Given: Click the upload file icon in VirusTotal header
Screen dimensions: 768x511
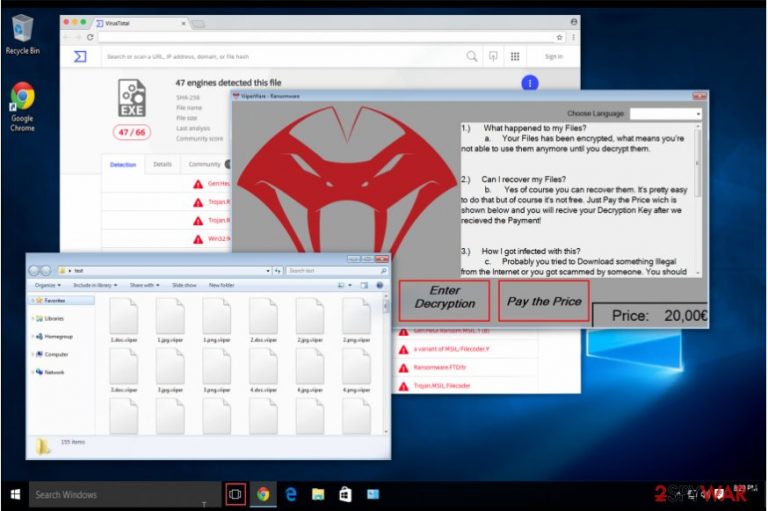Looking at the screenshot, I should 493,56.
